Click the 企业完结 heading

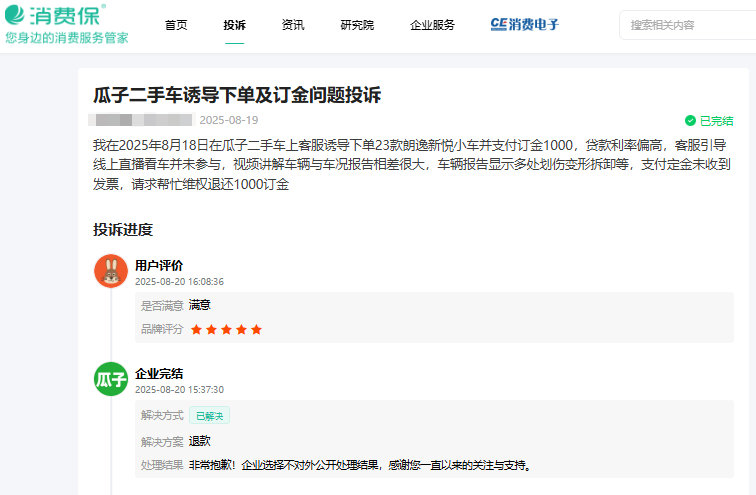point(159,374)
